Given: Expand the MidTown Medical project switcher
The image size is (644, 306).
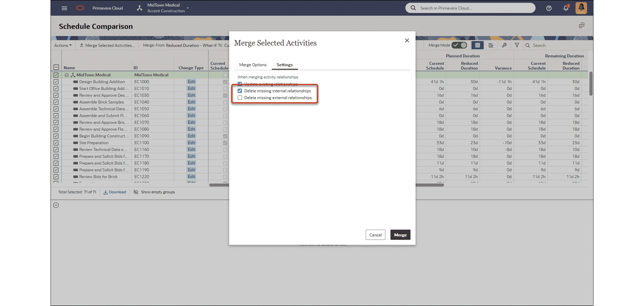Looking at the screenshot, I should click(188, 8).
